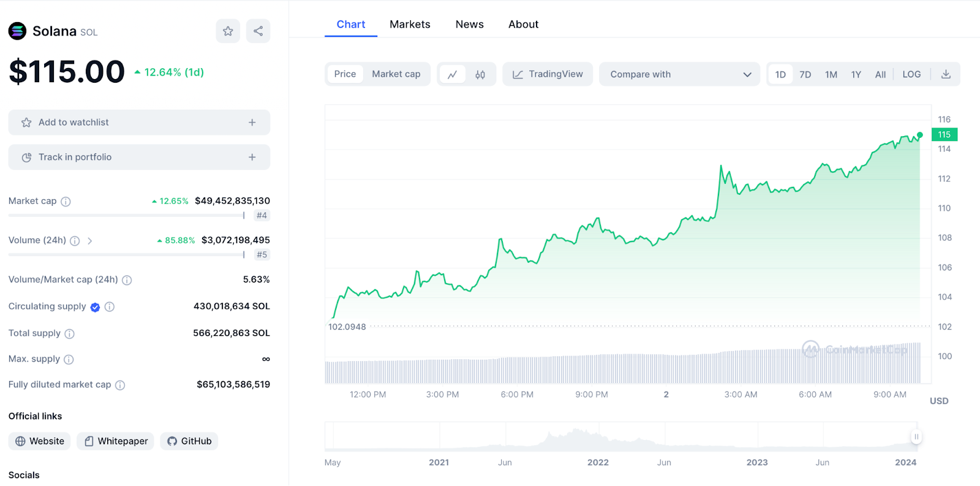Click the plus icon on Track in portfolio
The height and width of the screenshot is (486, 980).
(x=252, y=158)
